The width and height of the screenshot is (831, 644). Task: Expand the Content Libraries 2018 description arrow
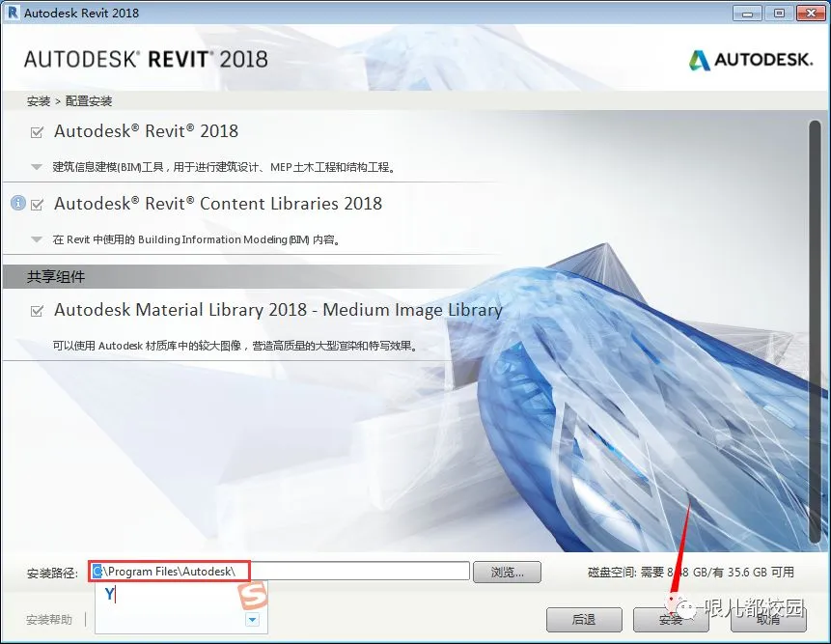click(37, 239)
